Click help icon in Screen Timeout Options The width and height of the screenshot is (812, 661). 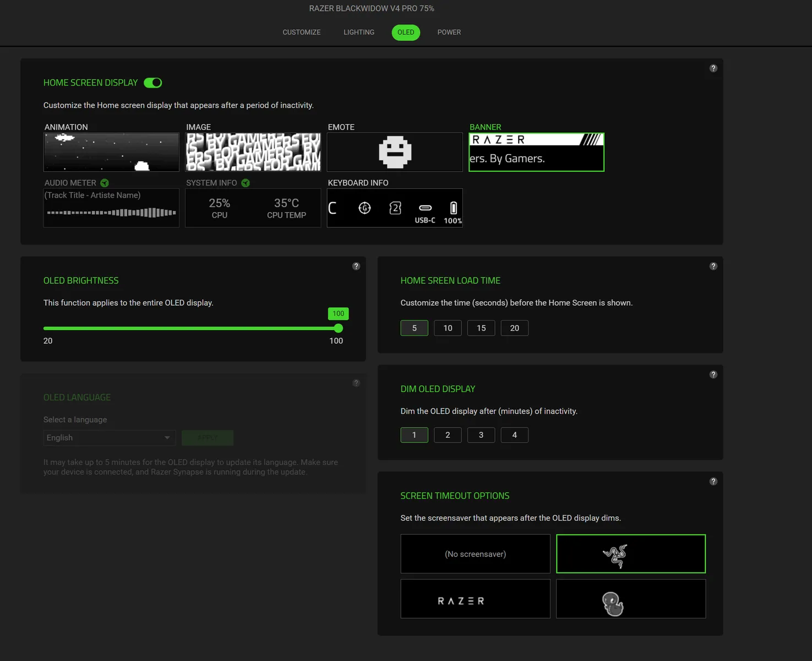click(713, 481)
